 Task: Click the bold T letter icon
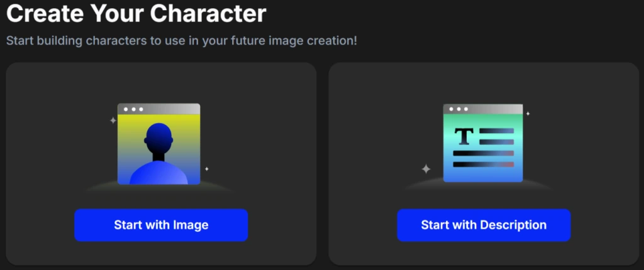coord(464,135)
